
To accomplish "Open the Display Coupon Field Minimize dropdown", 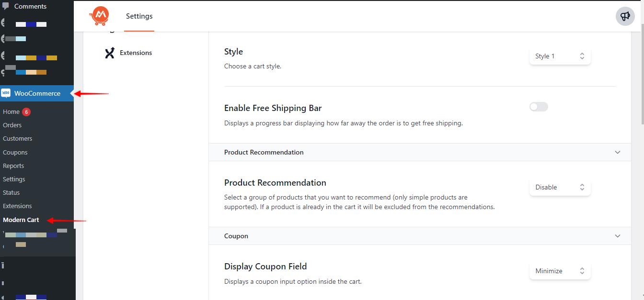I will pos(560,271).
